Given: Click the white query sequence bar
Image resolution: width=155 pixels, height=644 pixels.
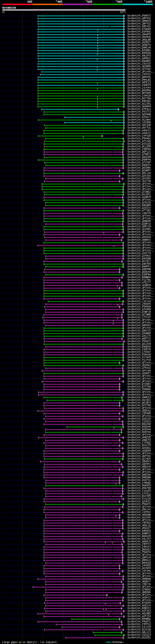Looking at the screenshot, I should click(64, 10).
